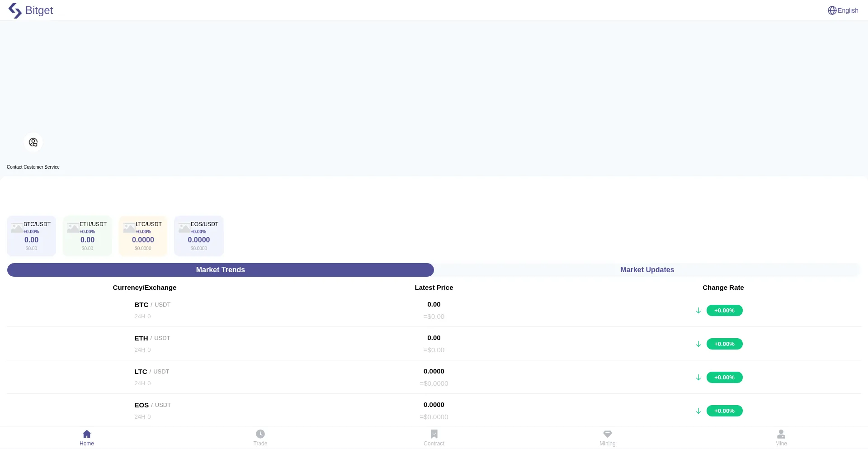868x449 pixels.
Task: Switch to the Market Trends tab
Action: (221, 270)
